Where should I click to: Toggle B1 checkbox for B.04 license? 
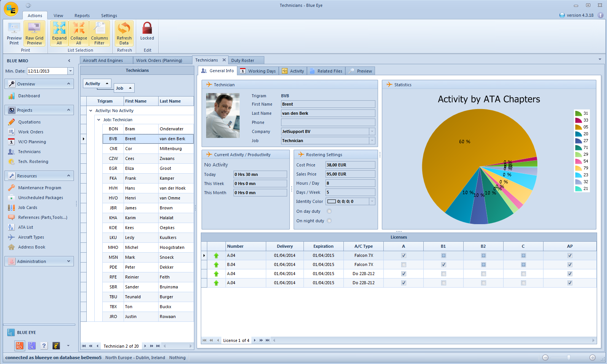point(443,264)
